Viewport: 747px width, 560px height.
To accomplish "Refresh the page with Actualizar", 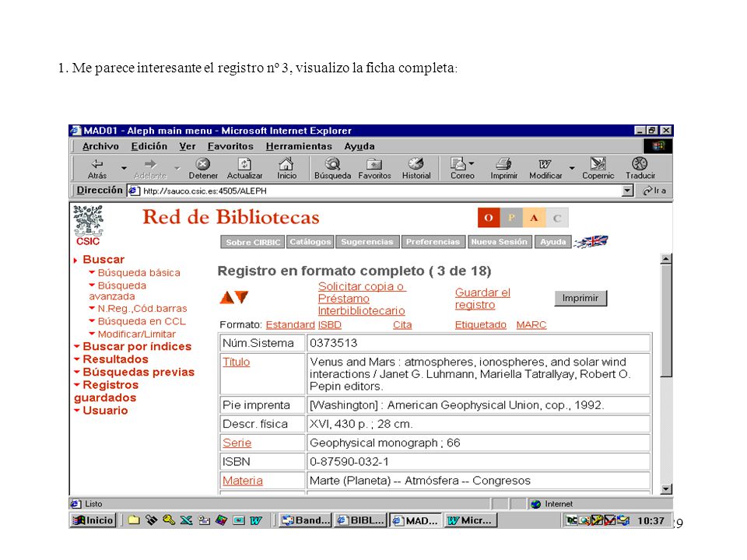I will (244, 169).
